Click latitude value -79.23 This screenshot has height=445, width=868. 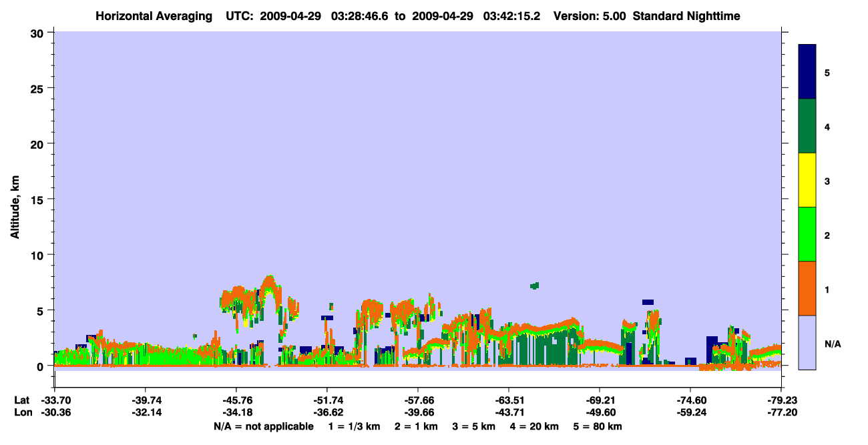(x=781, y=400)
